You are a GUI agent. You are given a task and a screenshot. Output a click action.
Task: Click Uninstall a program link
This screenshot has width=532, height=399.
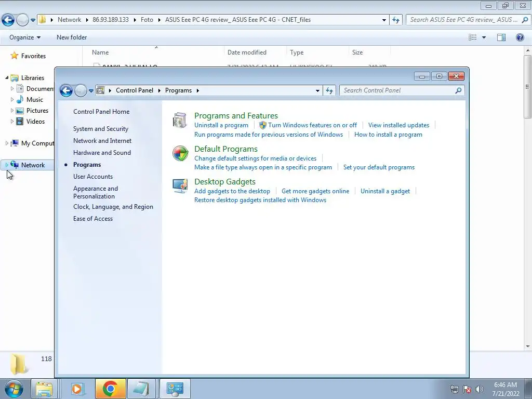pos(221,125)
